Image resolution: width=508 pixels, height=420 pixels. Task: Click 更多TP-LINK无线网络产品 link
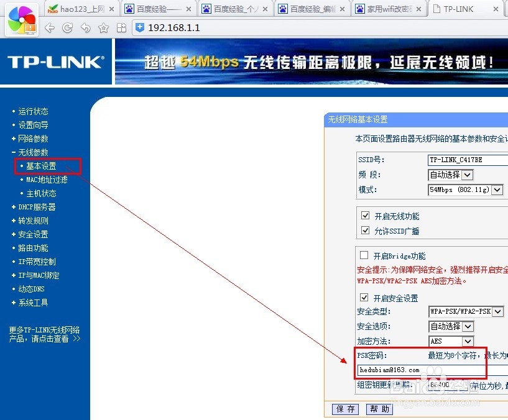44,334
